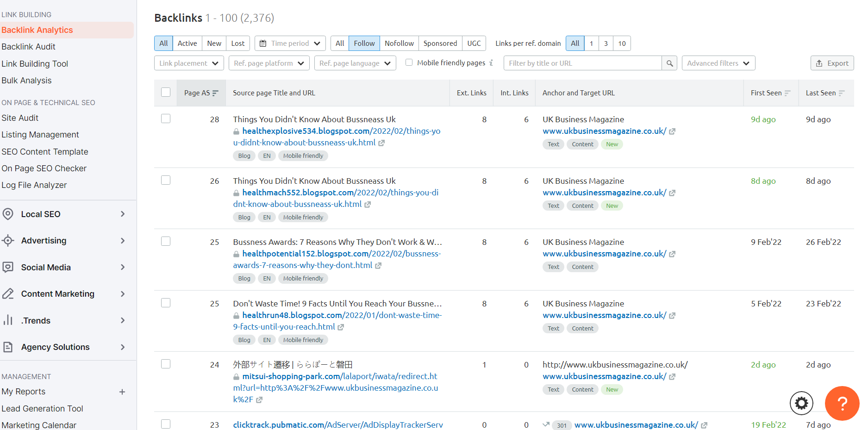Open the settings gear button
Viewport: 868px width, 430px height.
pos(801,403)
